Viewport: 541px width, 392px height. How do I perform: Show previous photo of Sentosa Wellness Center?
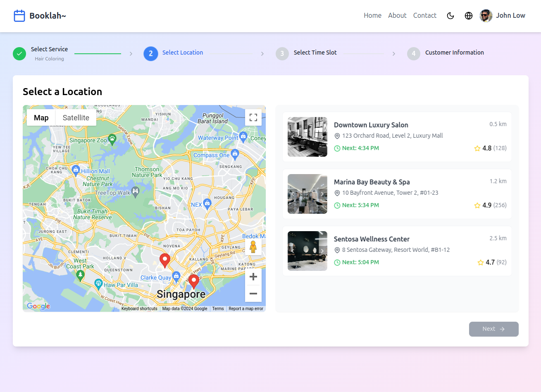click(x=293, y=251)
